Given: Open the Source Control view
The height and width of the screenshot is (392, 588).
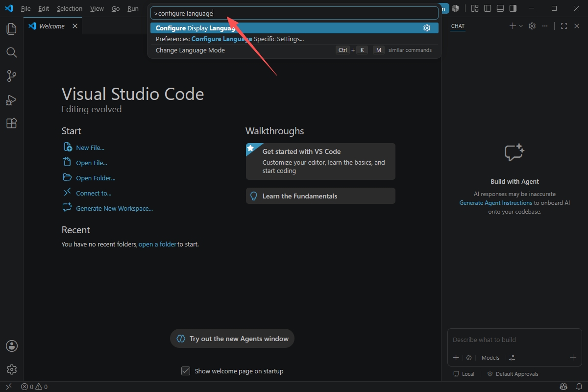Looking at the screenshot, I should [11, 76].
